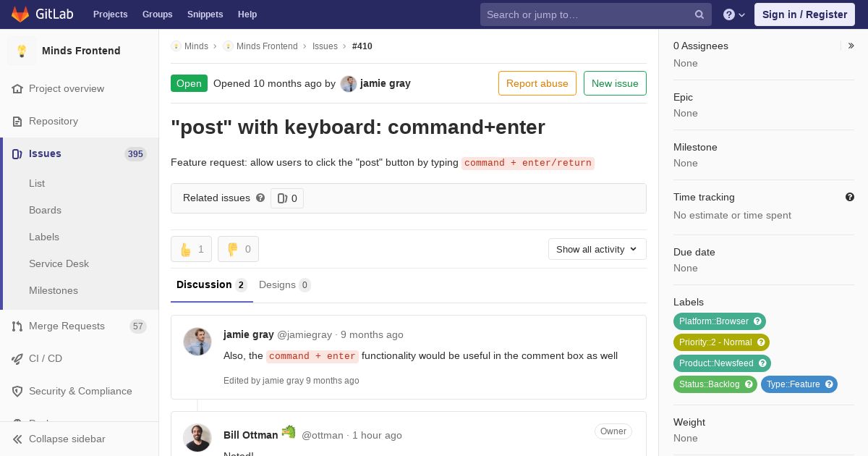868x456 pixels.
Task: Click Product::Newsfeed label help icon
Action: [x=762, y=363]
